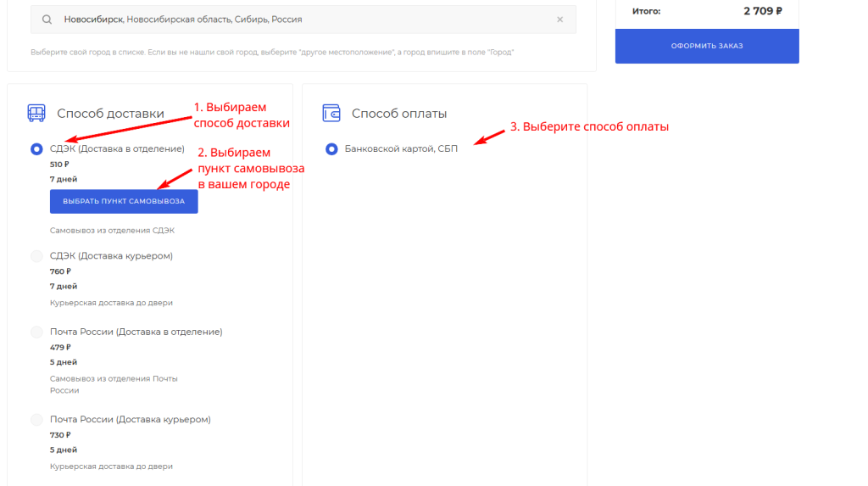
Task: Click the Способ оплаты heading
Action: tap(398, 114)
